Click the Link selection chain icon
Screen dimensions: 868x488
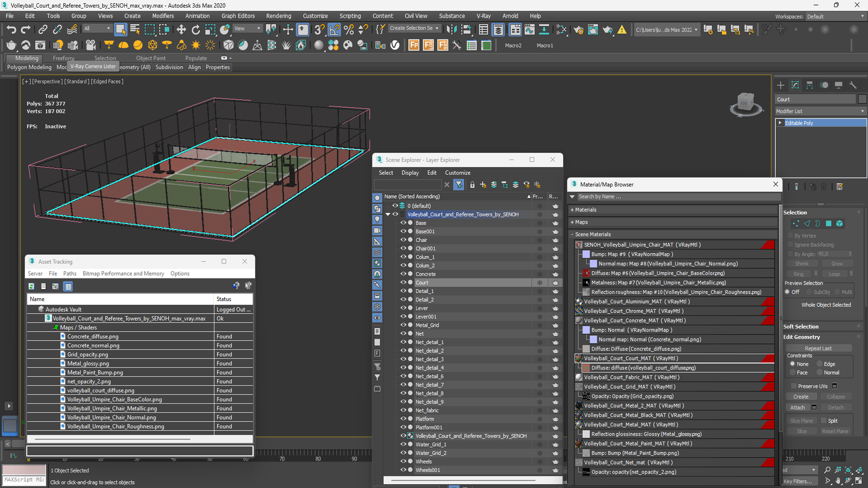43,30
